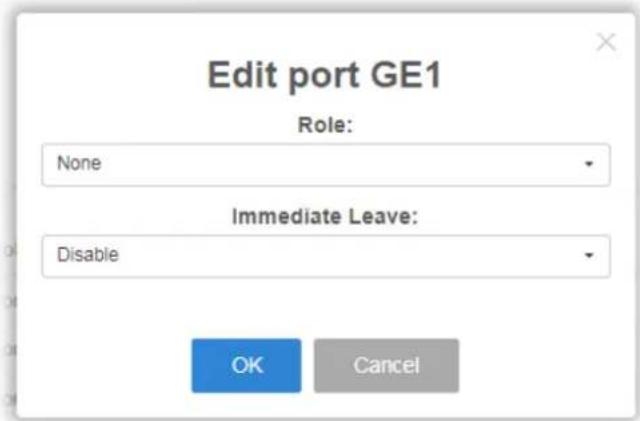Click the caret beside 'None'
640x421 pixels.
coord(589,164)
